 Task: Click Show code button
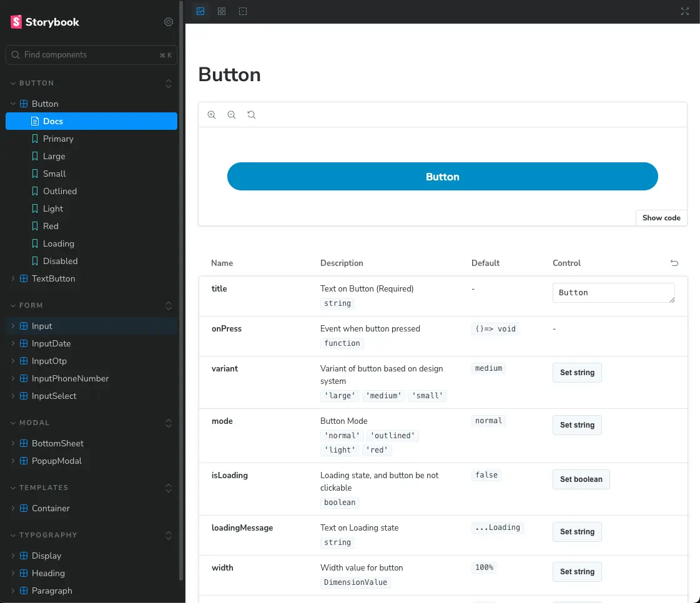[661, 218]
